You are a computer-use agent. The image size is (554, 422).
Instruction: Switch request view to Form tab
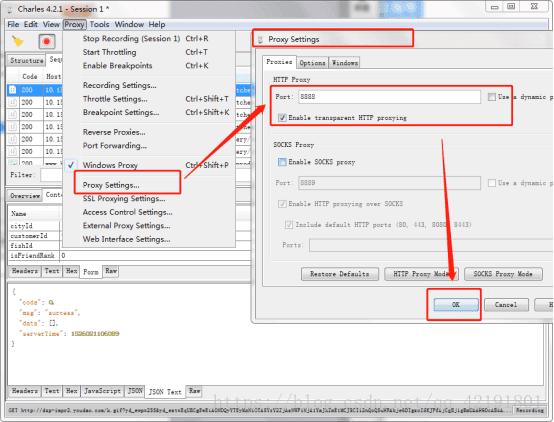[91, 272]
